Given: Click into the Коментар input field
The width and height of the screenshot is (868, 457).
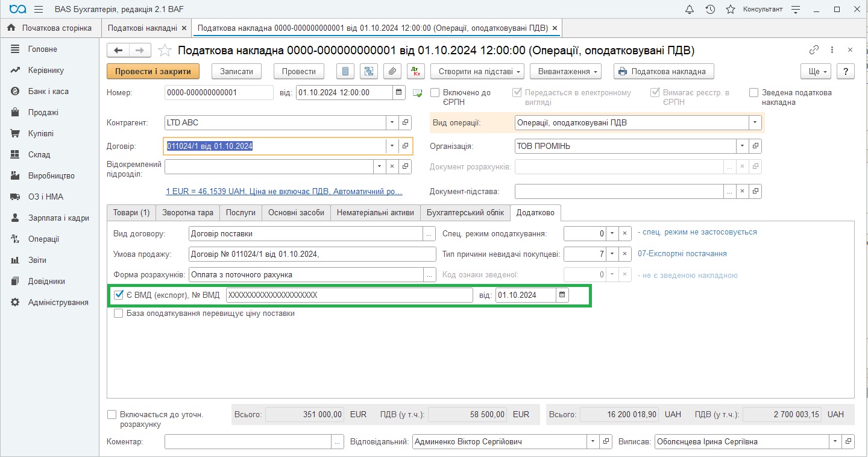Looking at the screenshot, I should [x=248, y=441].
